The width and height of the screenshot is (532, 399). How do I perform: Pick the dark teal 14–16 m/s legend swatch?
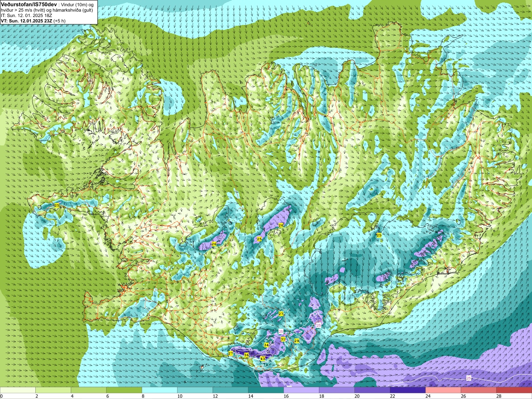tap(266, 390)
